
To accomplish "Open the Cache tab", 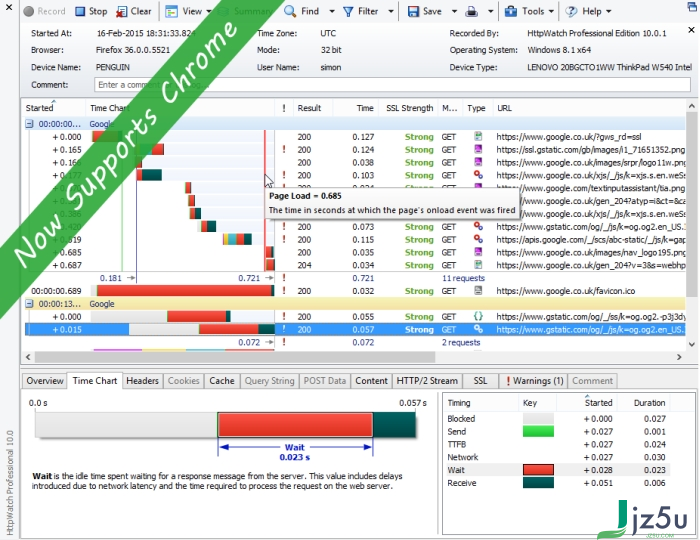I will tap(222, 381).
